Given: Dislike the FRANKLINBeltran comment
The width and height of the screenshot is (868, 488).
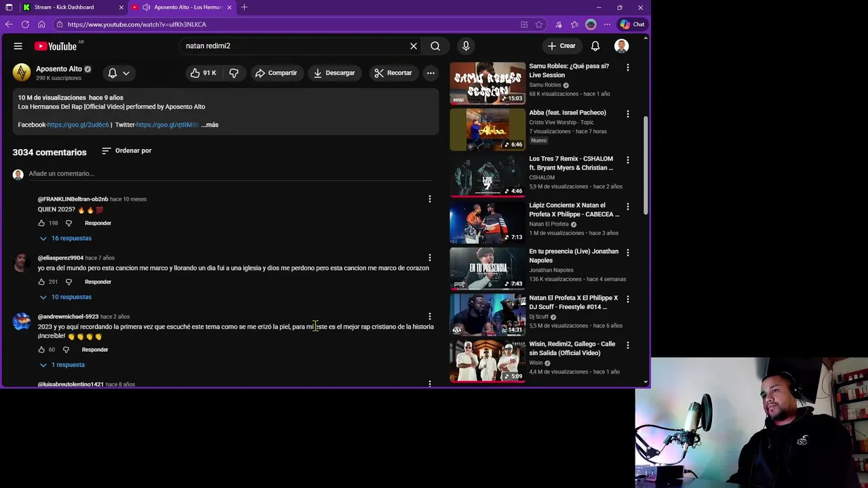Looking at the screenshot, I should (x=68, y=223).
